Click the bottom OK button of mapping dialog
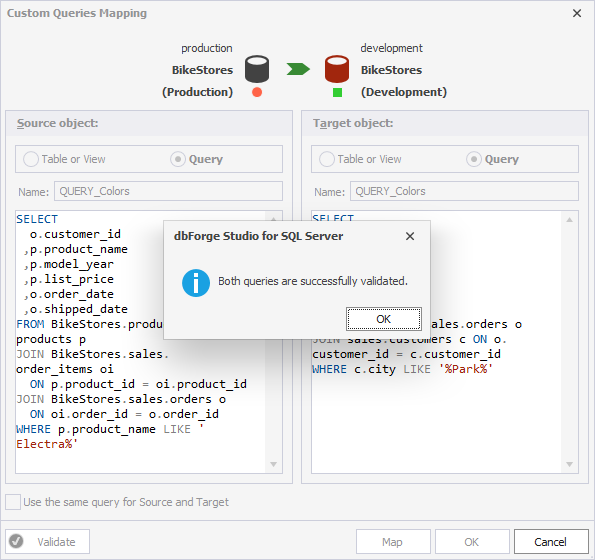 (472, 542)
